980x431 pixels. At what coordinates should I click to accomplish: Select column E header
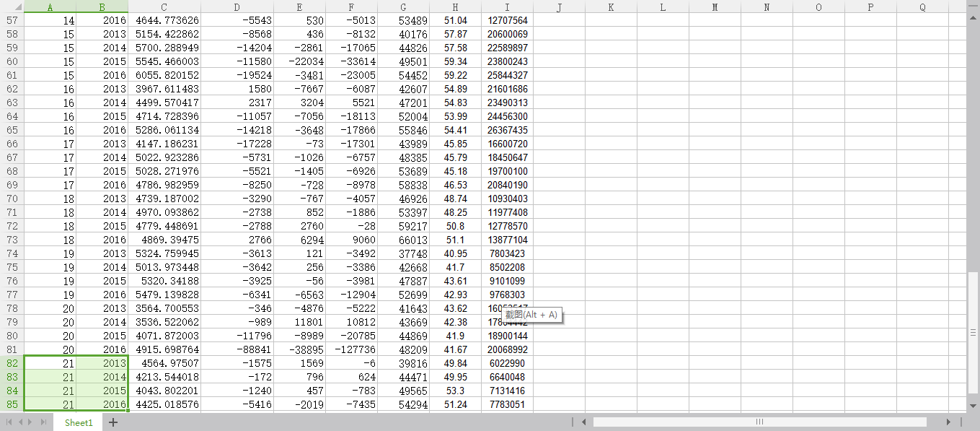(x=299, y=7)
